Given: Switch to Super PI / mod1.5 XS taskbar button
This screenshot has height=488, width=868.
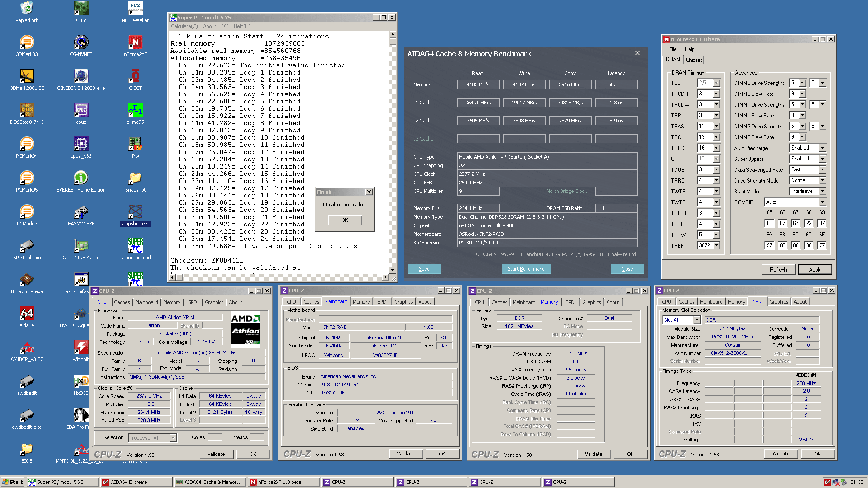Looking at the screenshot, I should pos(62,482).
